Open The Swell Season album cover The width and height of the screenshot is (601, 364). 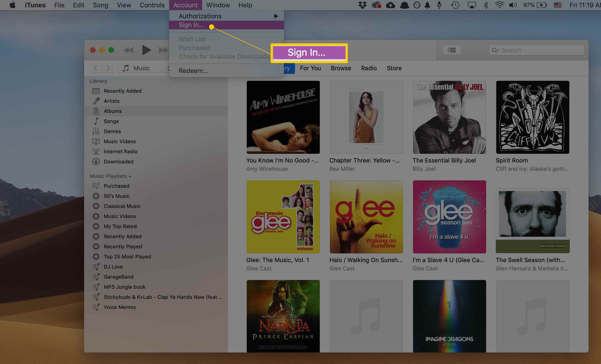pyautogui.click(x=533, y=221)
